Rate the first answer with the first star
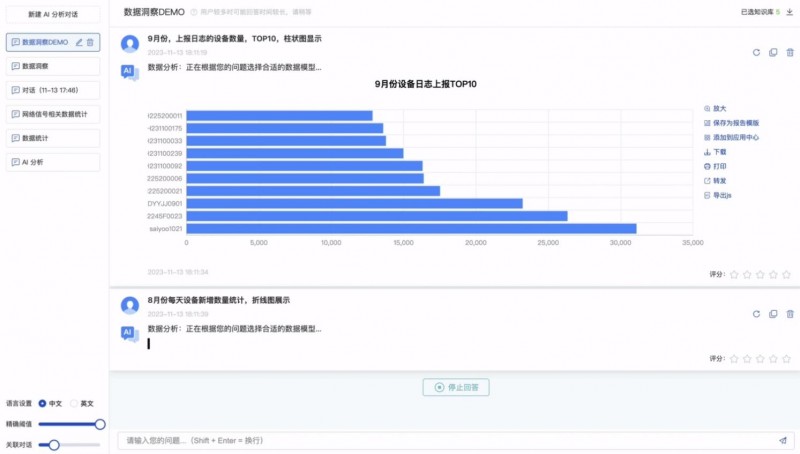This screenshot has height=454, width=800. tap(734, 273)
